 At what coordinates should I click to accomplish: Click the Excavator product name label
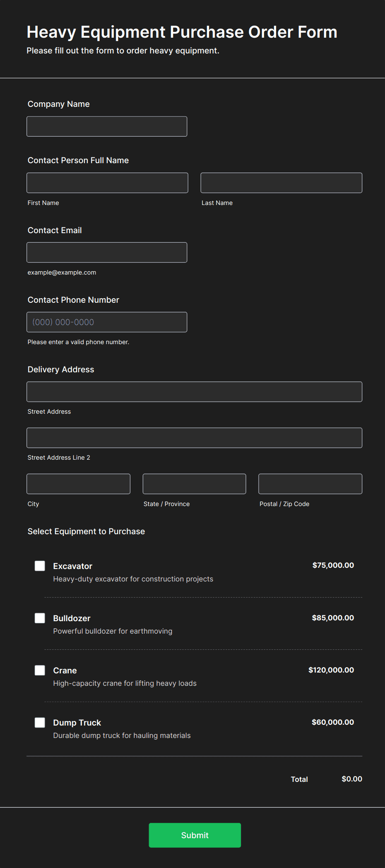72,566
